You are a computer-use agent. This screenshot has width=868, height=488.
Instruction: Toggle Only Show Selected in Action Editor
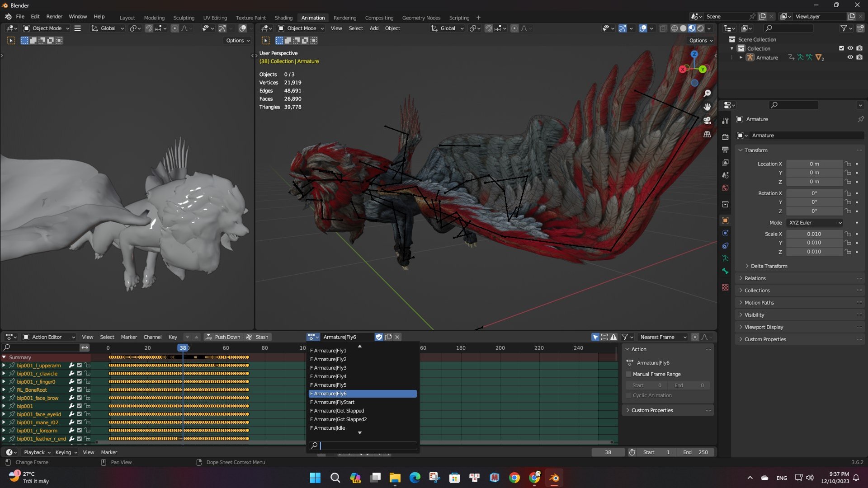click(595, 337)
